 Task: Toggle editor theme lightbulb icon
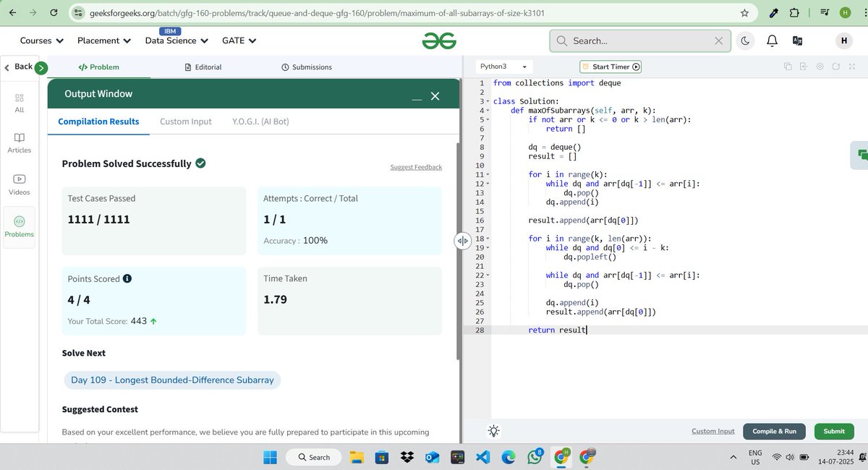pyautogui.click(x=493, y=431)
